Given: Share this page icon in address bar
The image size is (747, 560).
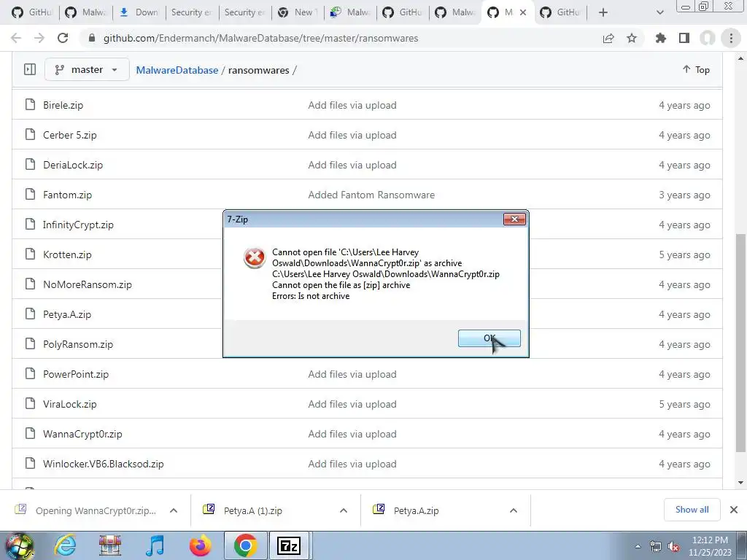Looking at the screenshot, I should click(608, 38).
